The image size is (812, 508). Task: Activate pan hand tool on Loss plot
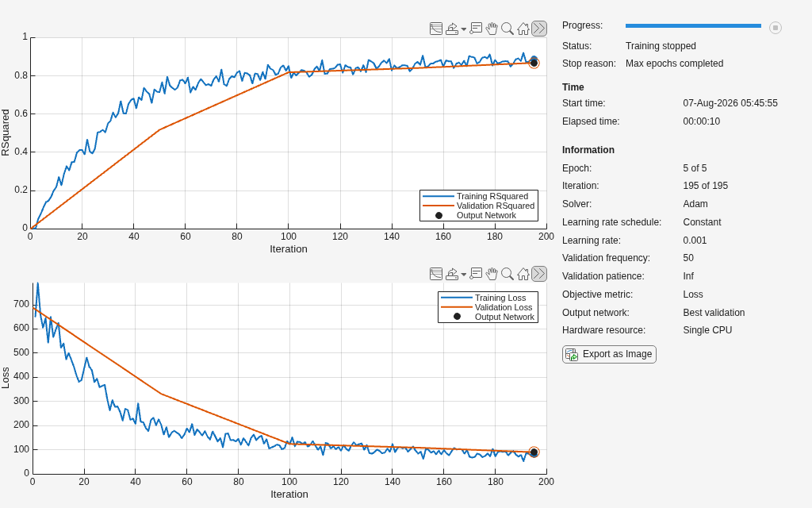492,274
